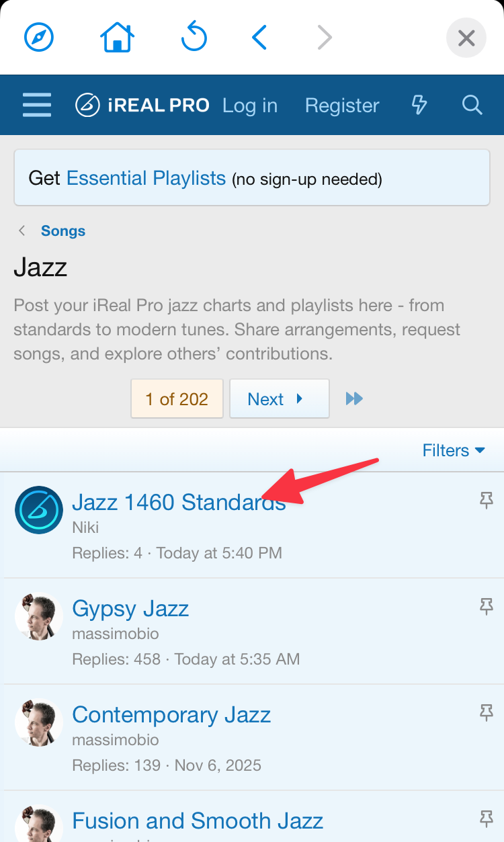Image resolution: width=504 pixels, height=842 pixels.
Task: Expand the Filters dropdown
Action: [x=454, y=450]
